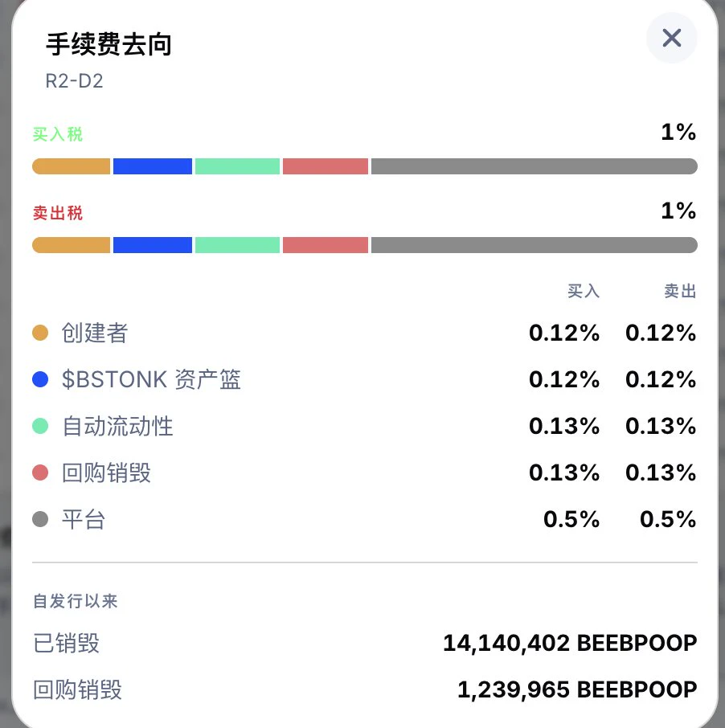The height and width of the screenshot is (728, 725).
Task: Click the $BSTONK 资产篮 row label
Action: click(x=151, y=379)
